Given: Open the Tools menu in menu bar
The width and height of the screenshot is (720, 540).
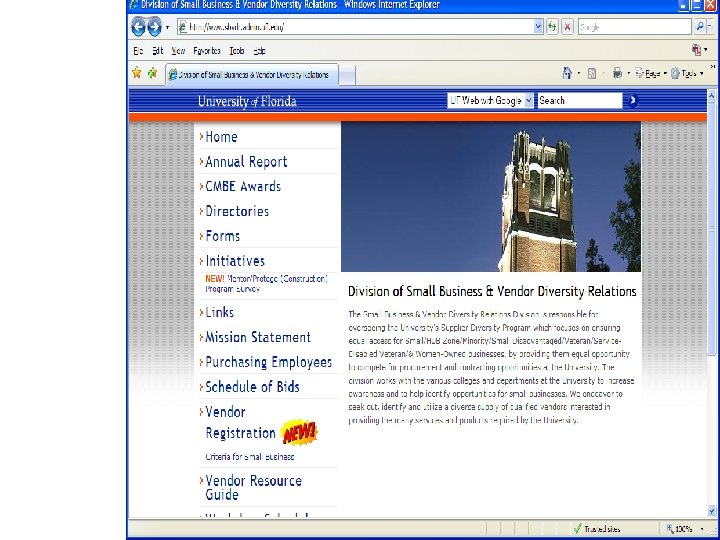Looking at the screenshot, I should (237, 51).
